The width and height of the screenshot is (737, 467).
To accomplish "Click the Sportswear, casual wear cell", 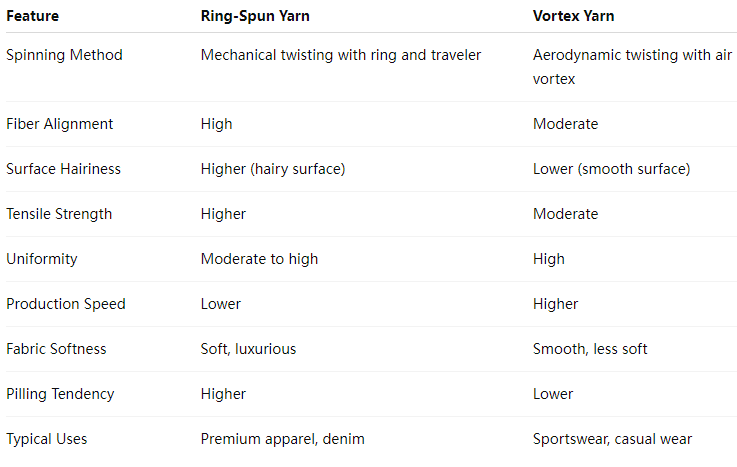I will tap(612, 439).
